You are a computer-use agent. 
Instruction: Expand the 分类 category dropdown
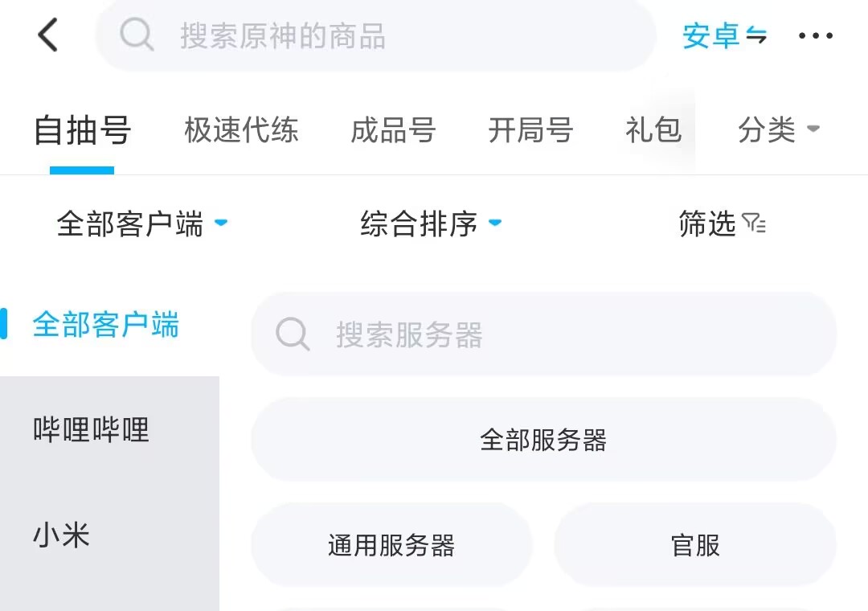pos(778,129)
